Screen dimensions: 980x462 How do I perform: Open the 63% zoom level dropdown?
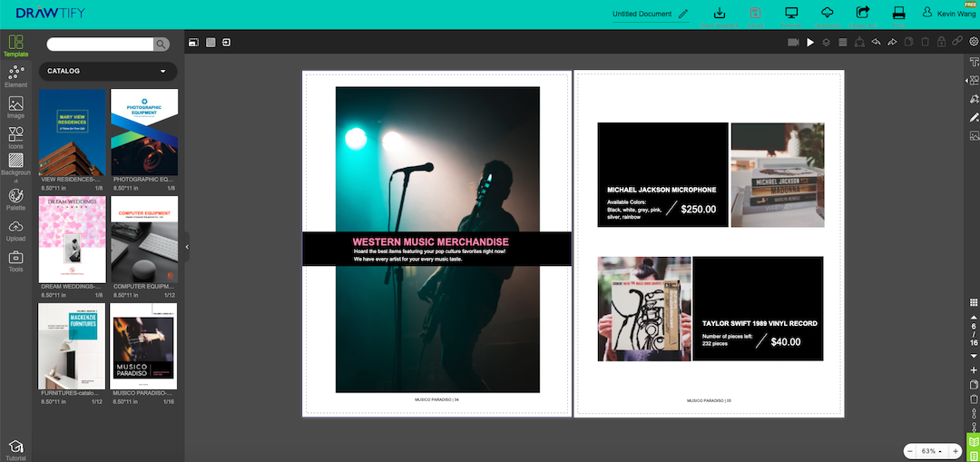pyautogui.click(x=933, y=451)
